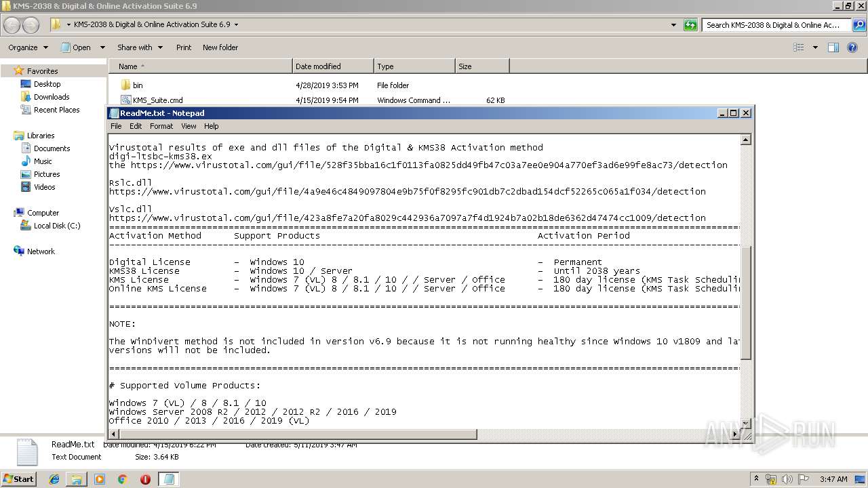Toggle the preview pane icon in Explorer

(833, 47)
